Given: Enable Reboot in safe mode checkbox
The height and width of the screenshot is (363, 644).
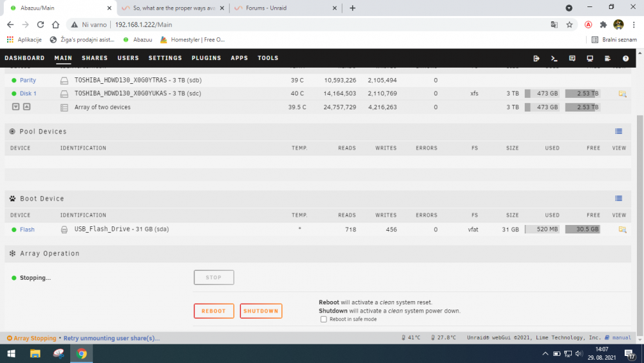Looking at the screenshot, I should coord(324,319).
